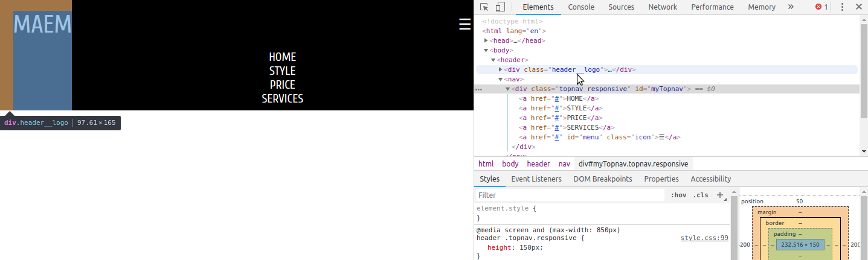This screenshot has height=260, width=868.
Task: Switch to the Console tab
Action: [x=581, y=7]
